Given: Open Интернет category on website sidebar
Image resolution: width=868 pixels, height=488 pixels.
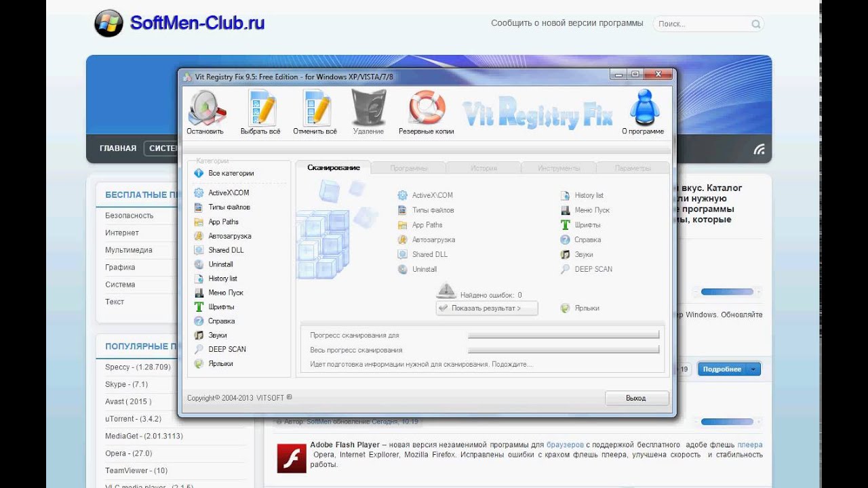Looking at the screenshot, I should (122, 232).
